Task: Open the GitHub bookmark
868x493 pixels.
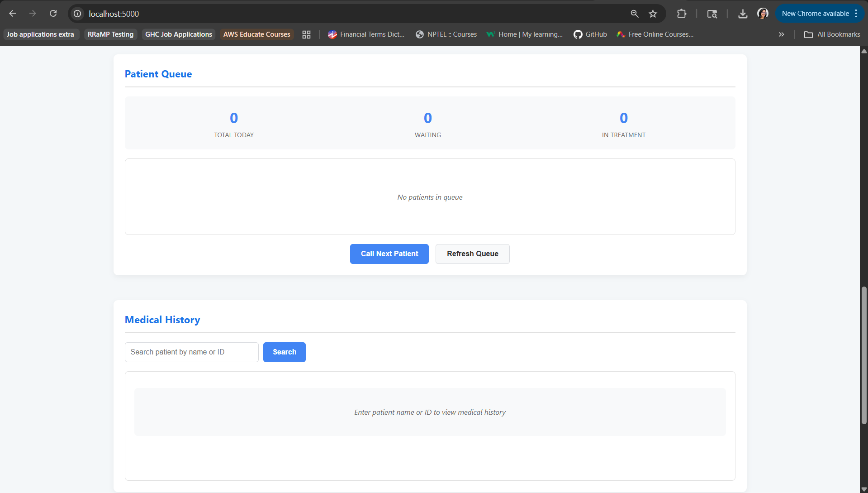Action: pos(590,34)
